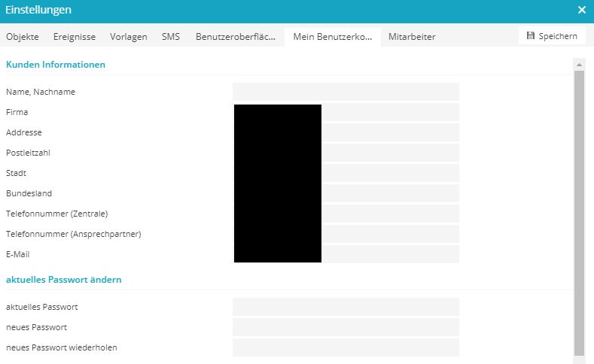Focus the Name, Nachname input field

pyautogui.click(x=346, y=92)
